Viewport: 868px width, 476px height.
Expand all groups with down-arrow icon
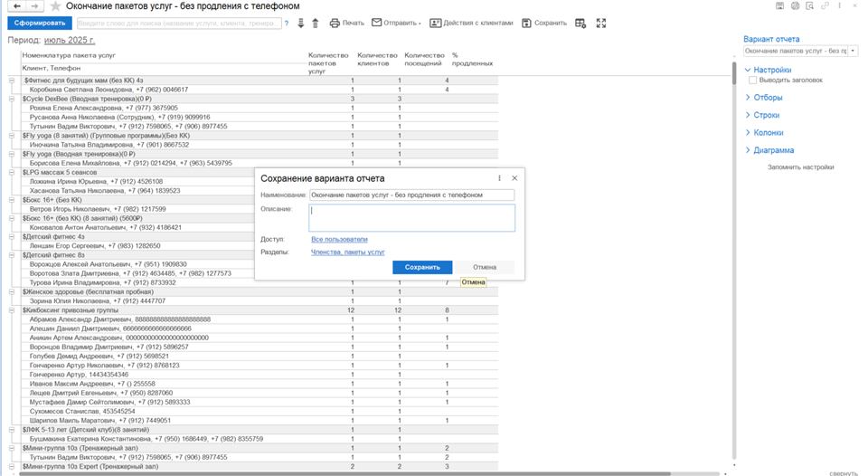click(x=300, y=24)
